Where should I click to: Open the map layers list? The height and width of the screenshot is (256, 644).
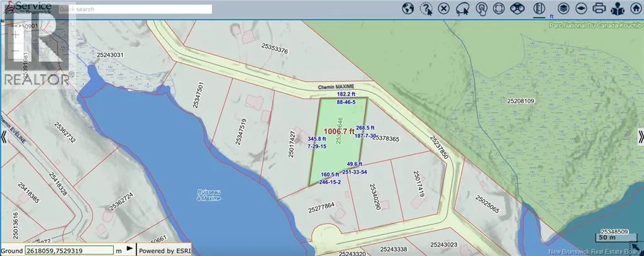[x=563, y=8]
